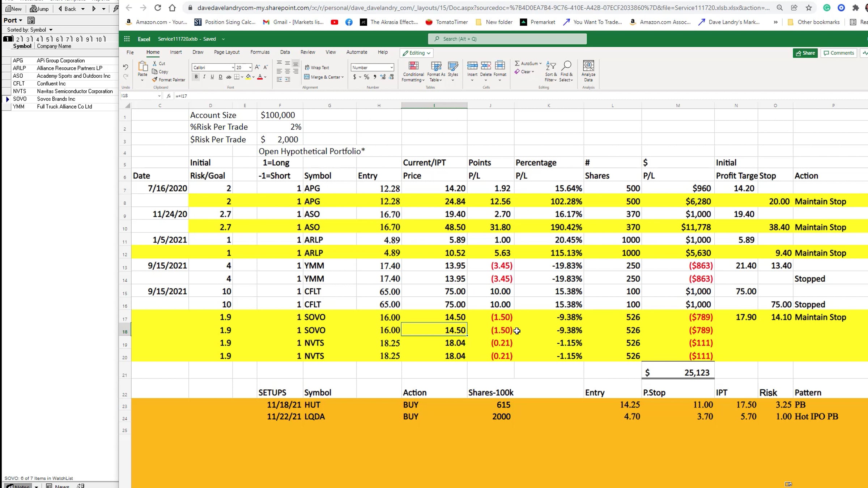Toggle bottom vertical alignment

coord(295,63)
